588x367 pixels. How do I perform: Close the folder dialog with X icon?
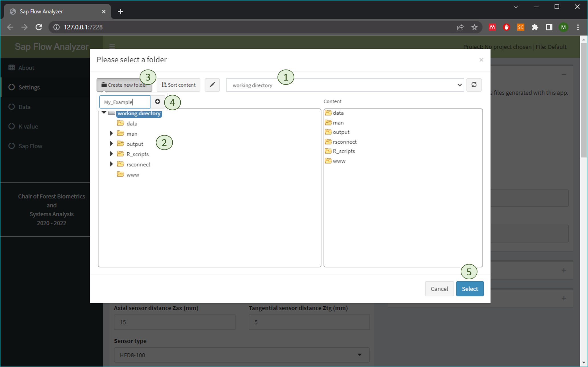(481, 60)
